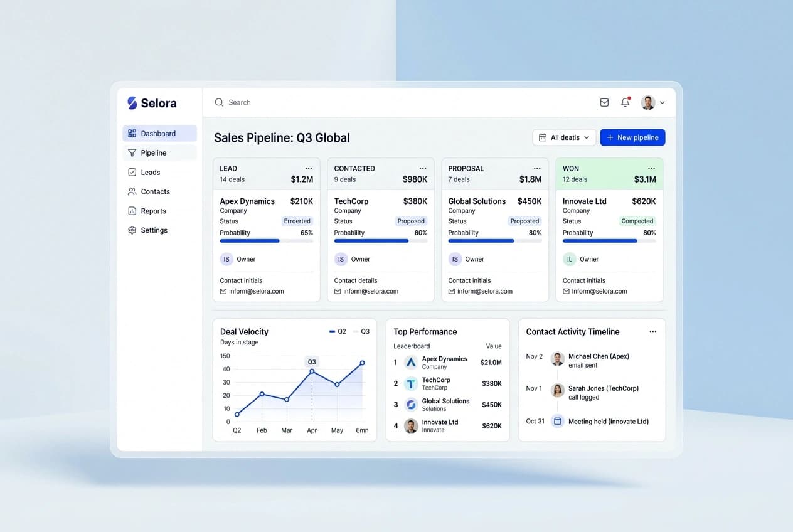Click the Proposod status on TechCorp

pyautogui.click(x=411, y=221)
